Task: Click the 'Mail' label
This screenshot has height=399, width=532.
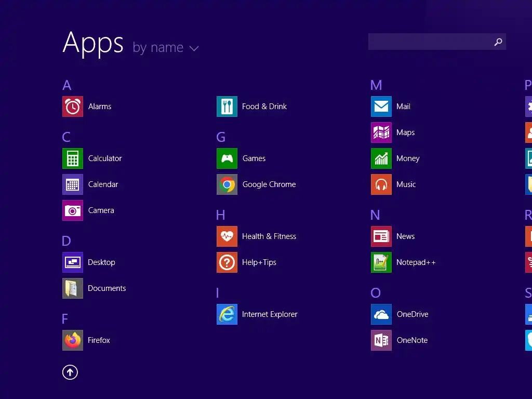Action: [x=403, y=107]
